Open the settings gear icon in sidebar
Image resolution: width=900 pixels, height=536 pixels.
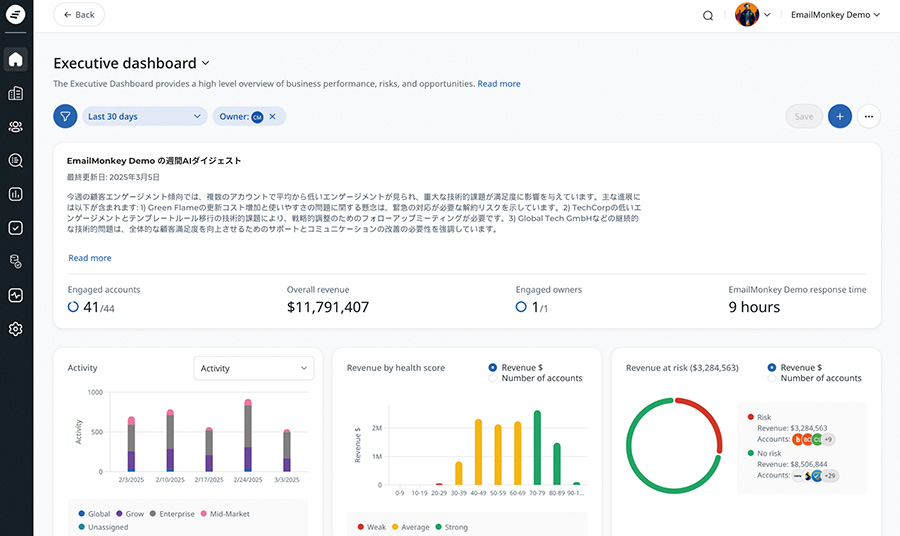(15, 329)
